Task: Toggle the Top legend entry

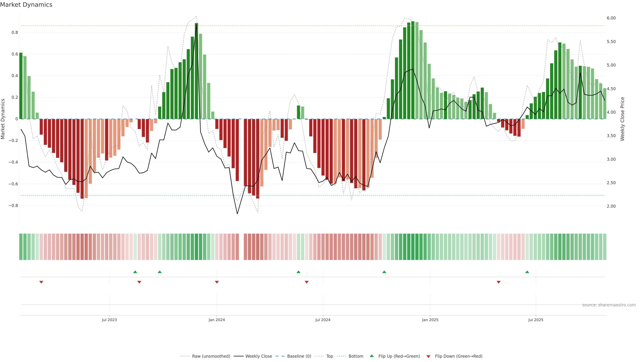Action: 330,356
